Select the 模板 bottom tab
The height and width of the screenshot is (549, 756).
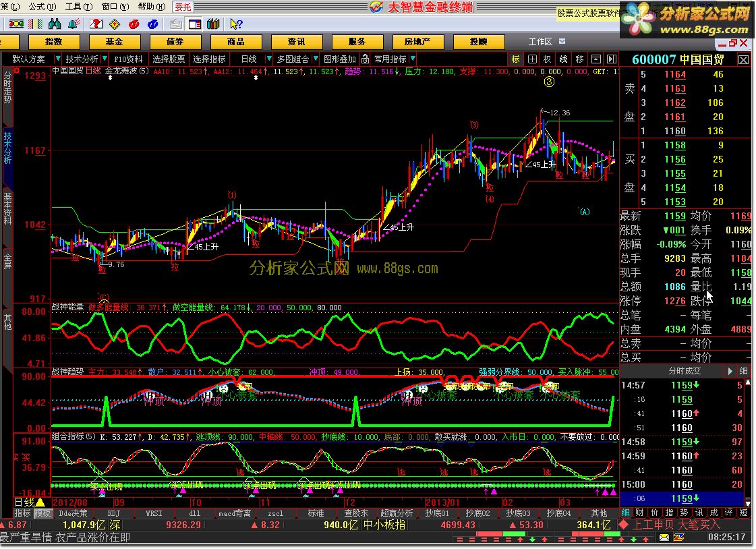42,513
